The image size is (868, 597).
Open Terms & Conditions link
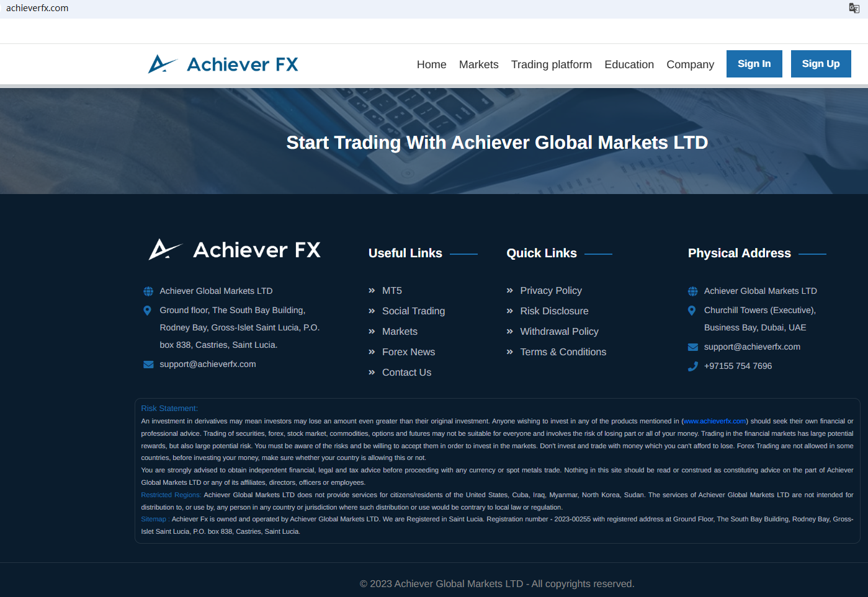tap(563, 352)
